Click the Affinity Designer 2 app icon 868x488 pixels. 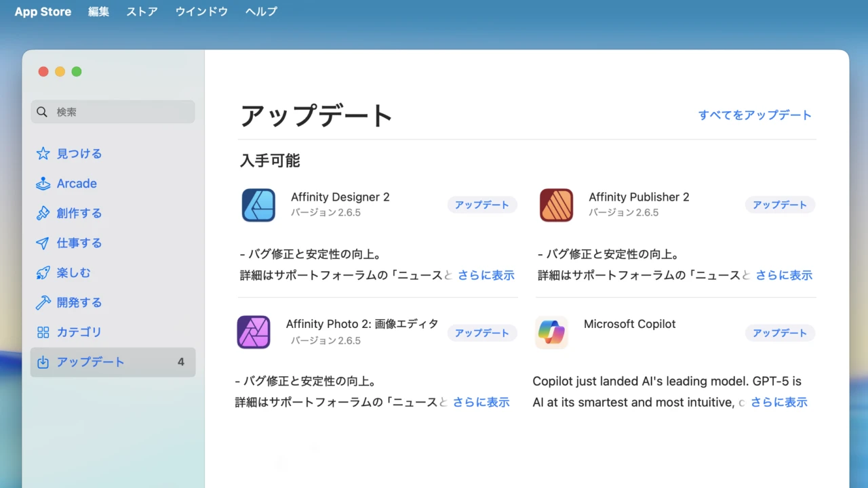tap(258, 205)
